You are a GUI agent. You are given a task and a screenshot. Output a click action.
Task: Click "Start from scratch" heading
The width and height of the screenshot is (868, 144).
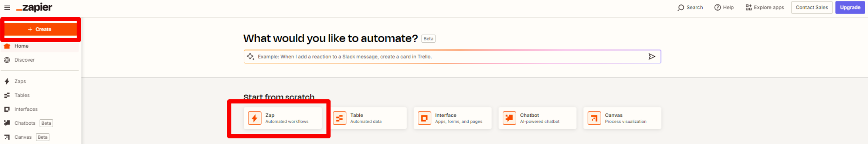(279, 97)
